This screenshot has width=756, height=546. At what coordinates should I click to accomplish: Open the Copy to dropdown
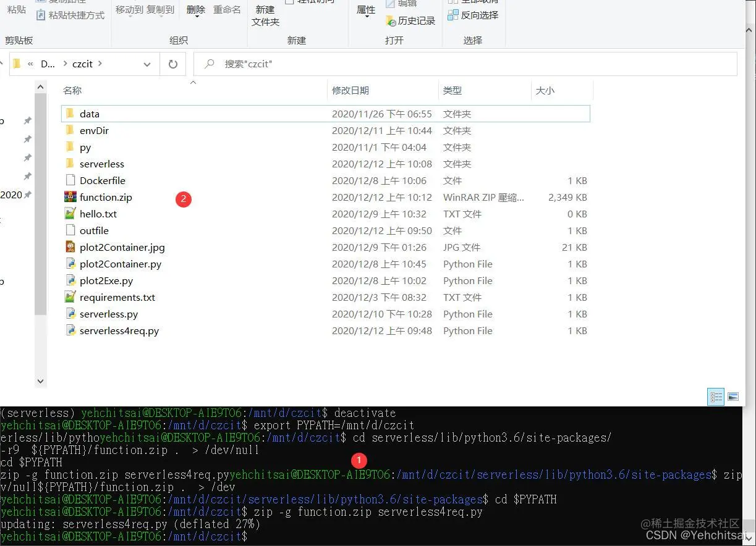point(160,17)
